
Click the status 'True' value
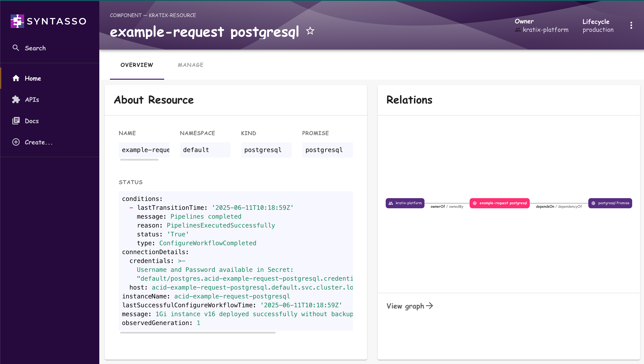coord(178,234)
